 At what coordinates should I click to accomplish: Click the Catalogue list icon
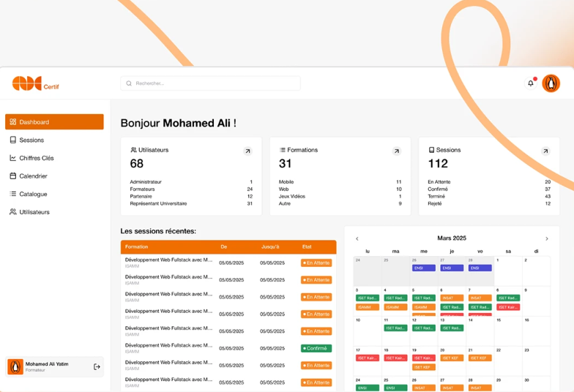click(13, 194)
